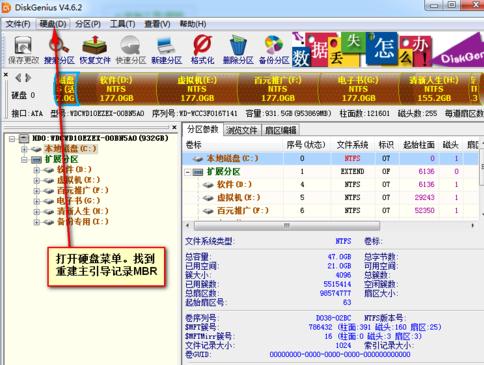Viewport: 484px width, 365px height.
Task: Click the 起始柱面 column header
Action: coord(419,145)
